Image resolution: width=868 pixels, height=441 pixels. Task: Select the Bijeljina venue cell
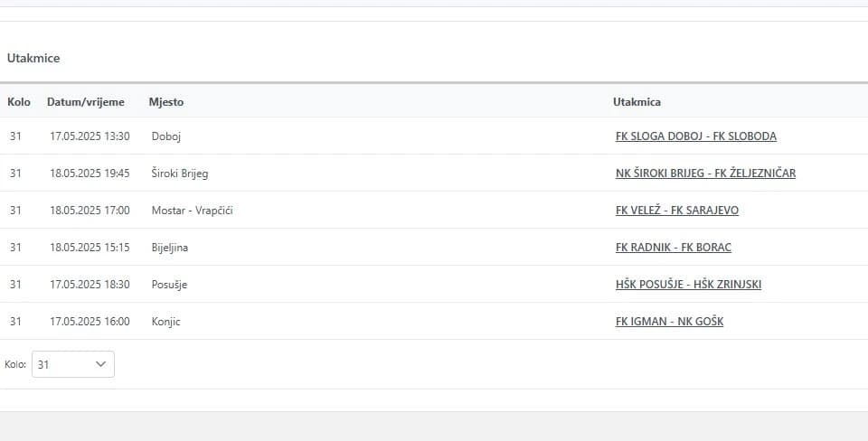coord(170,248)
